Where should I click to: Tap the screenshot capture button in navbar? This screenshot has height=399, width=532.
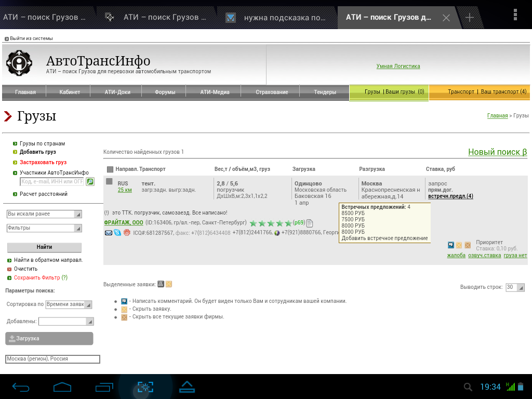(x=145, y=387)
